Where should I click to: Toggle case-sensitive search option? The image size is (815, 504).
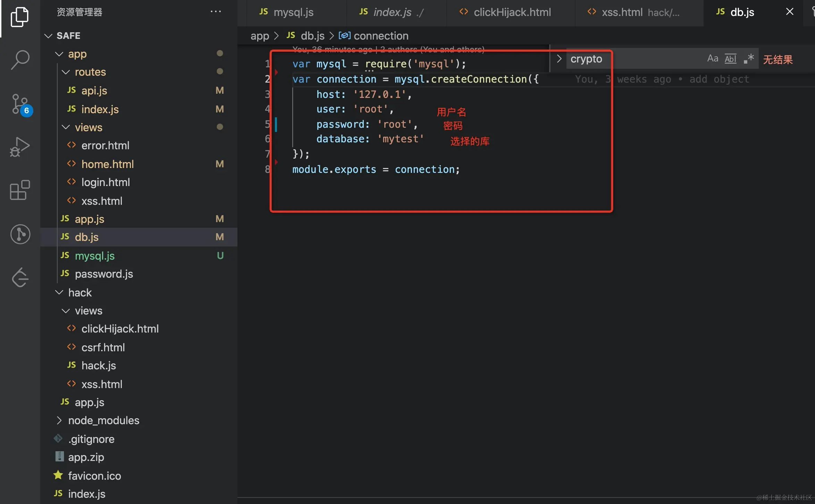click(x=713, y=58)
